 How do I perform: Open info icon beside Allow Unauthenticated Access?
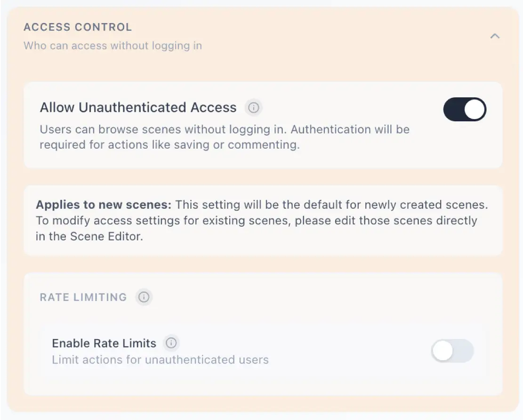(253, 108)
